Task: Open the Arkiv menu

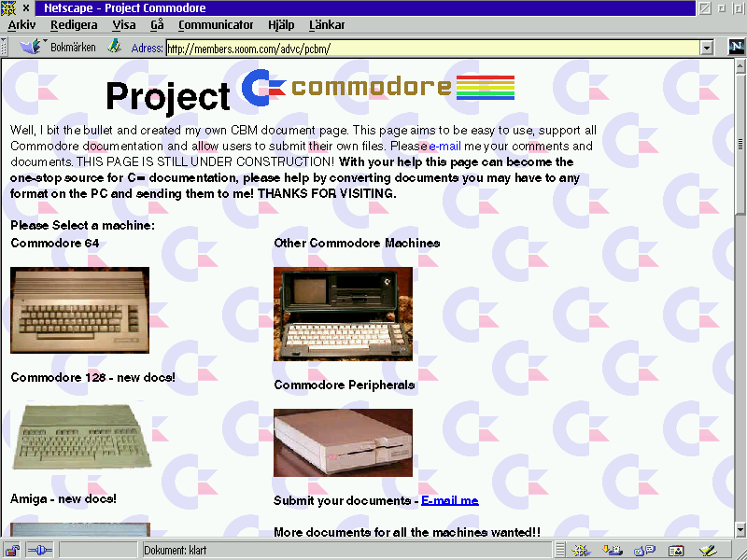Action: tap(21, 25)
